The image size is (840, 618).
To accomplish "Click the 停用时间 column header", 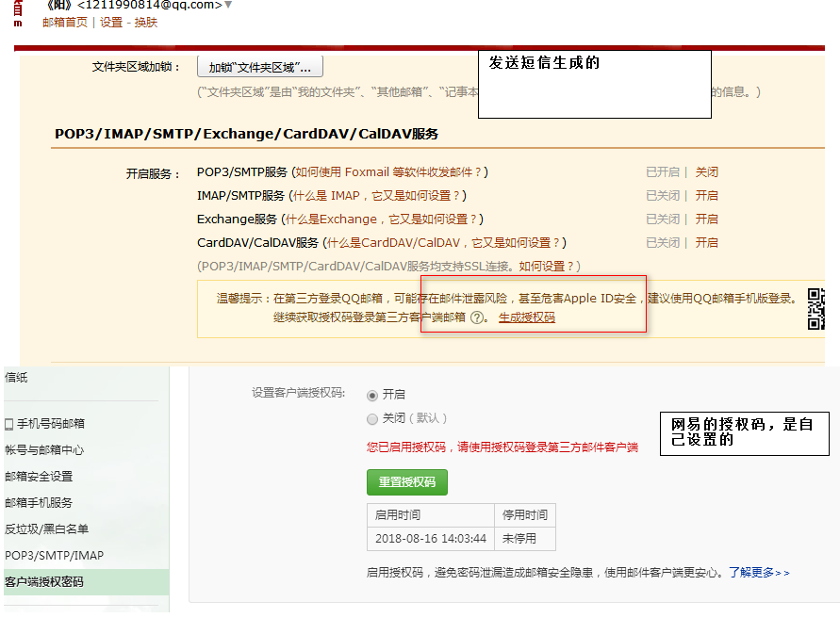I will (525, 515).
